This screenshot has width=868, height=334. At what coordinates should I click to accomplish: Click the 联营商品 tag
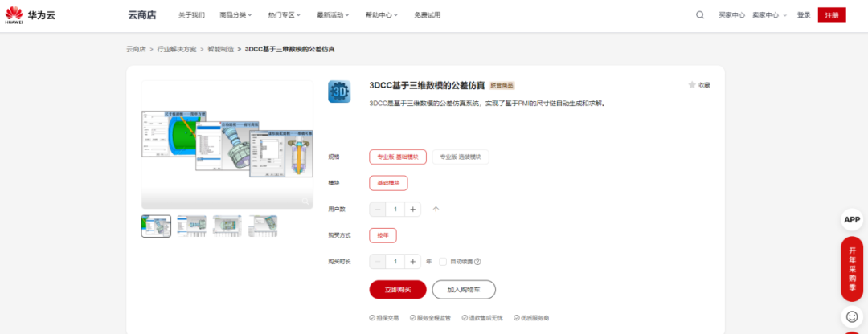[x=502, y=86]
